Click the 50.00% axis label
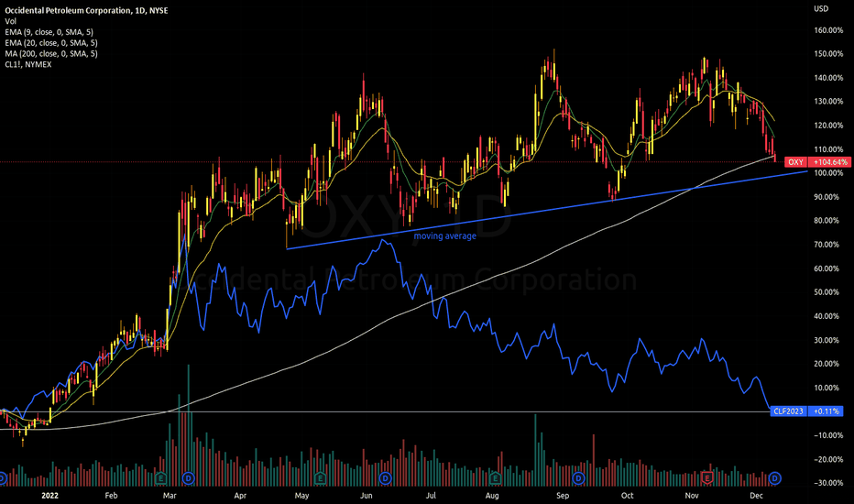 coord(827,292)
